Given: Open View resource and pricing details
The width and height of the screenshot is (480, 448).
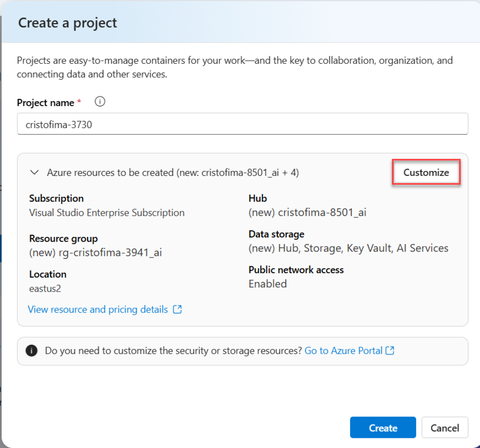Looking at the screenshot, I should tap(99, 309).
